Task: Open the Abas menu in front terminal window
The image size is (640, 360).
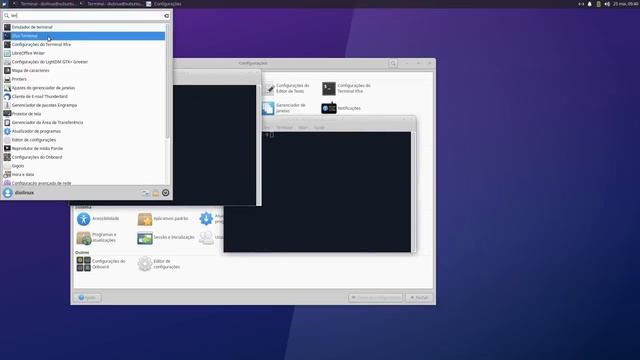Action: [303, 128]
